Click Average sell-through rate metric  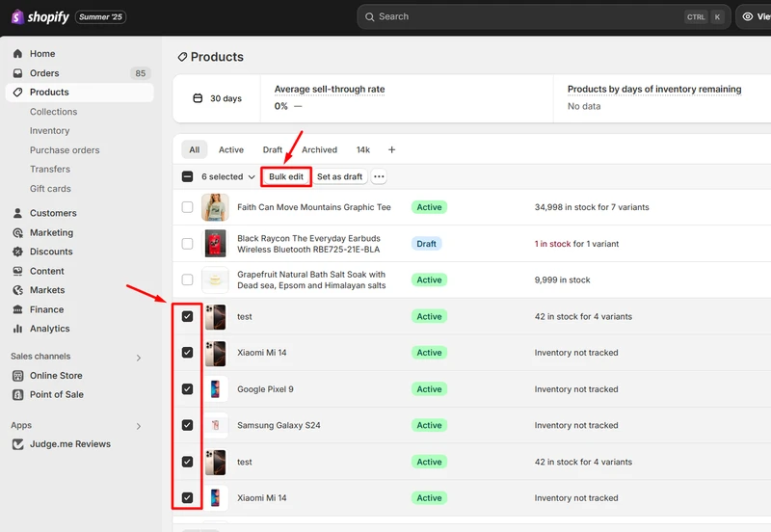[330, 89]
